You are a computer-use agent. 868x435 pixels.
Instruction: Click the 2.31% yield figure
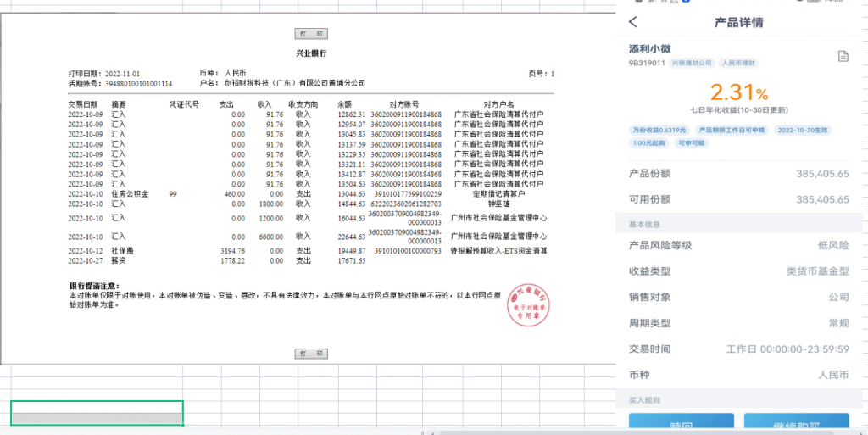(x=739, y=92)
